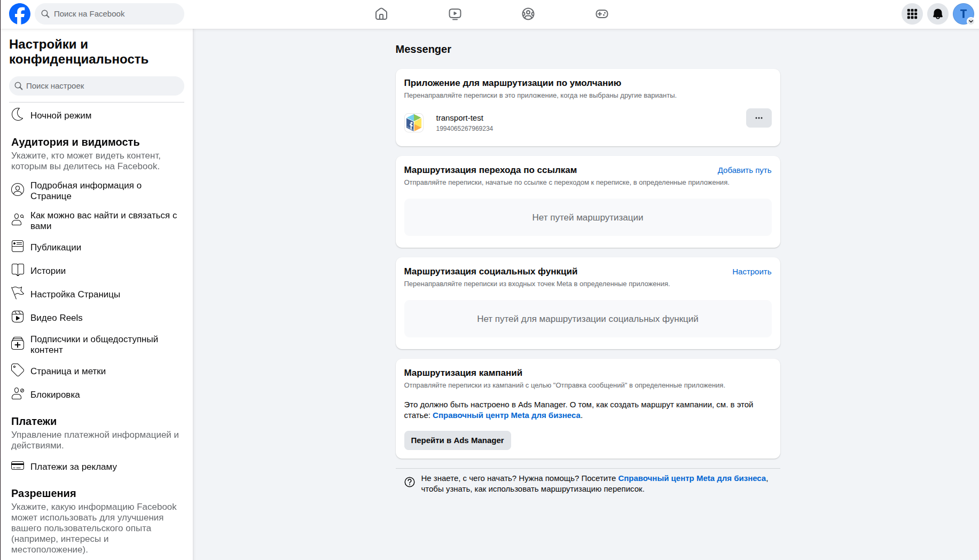Open the account profile avatar menu
979x560 pixels.
pyautogui.click(x=964, y=14)
